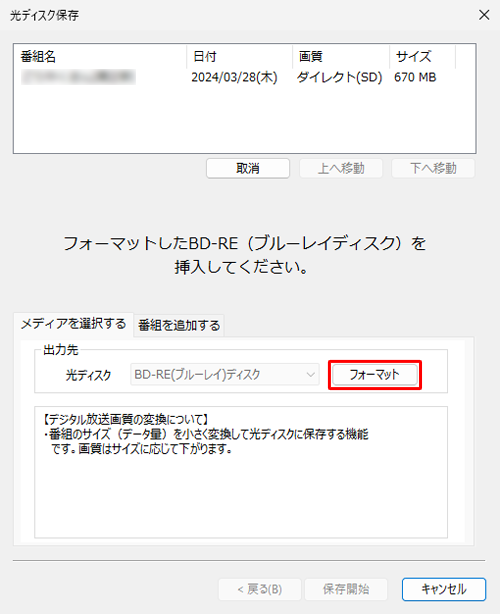Click the < 戻る(B) button

(260, 589)
